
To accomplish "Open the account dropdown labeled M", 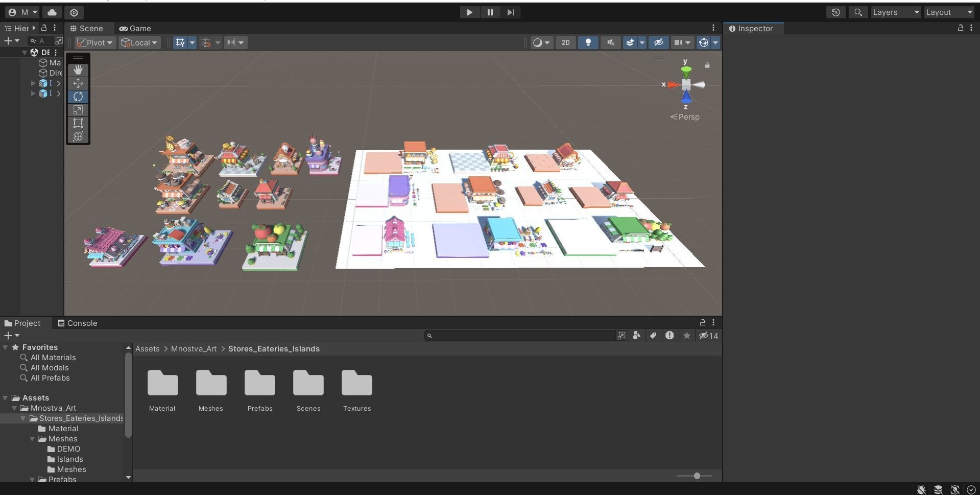I will [x=23, y=12].
